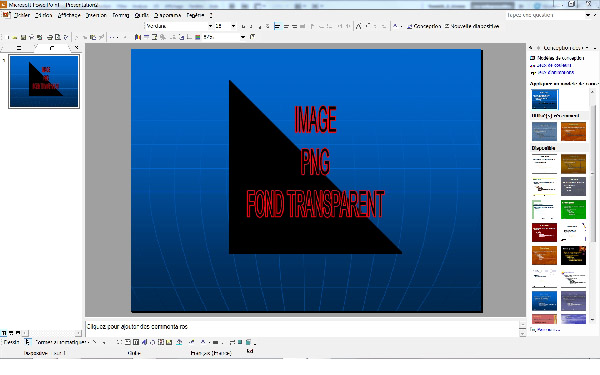This screenshot has width=600, height=375.
Task: Enable Align Left paragraph alignment
Action: pos(277,26)
